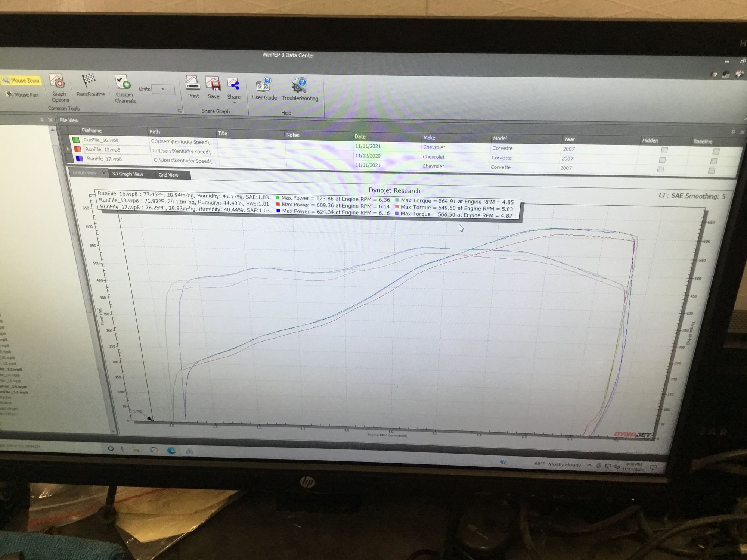This screenshot has height=560, width=747.
Task: Switch to the Grid View tab
Action: click(x=168, y=175)
